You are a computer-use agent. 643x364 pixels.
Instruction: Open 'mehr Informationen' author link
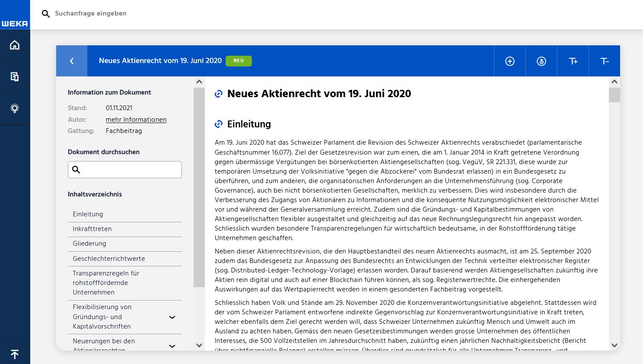click(136, 120)
